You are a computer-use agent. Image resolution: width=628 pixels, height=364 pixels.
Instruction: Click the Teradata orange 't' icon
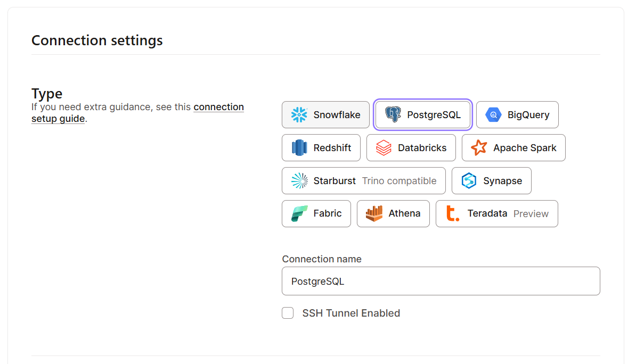coord(453,214)
